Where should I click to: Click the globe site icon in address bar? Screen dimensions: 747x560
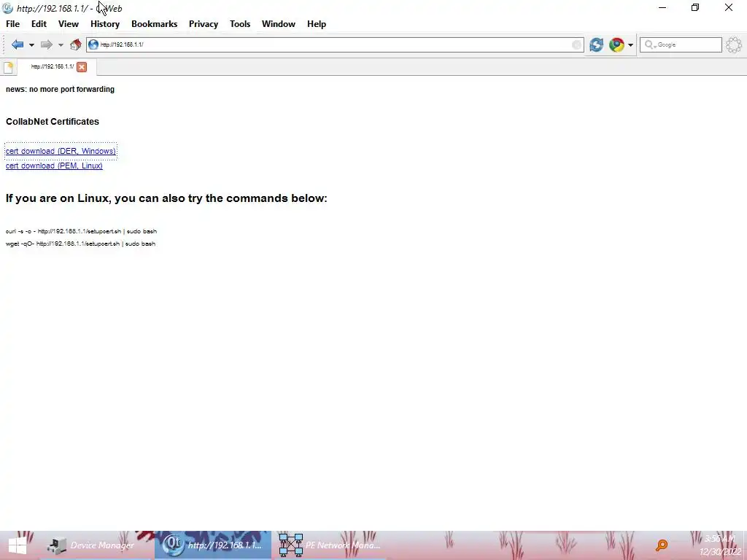[93, 44]
